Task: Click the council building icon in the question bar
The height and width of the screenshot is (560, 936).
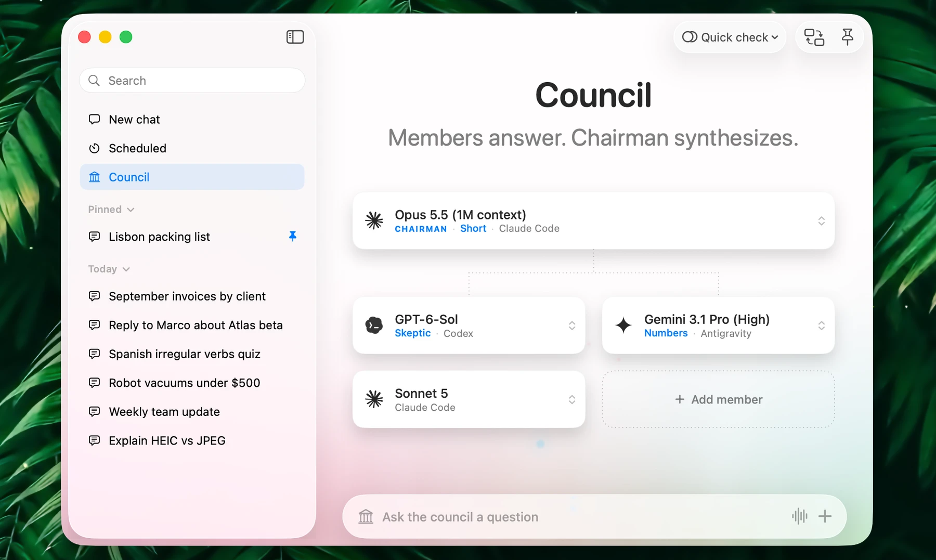Action: 366,516
